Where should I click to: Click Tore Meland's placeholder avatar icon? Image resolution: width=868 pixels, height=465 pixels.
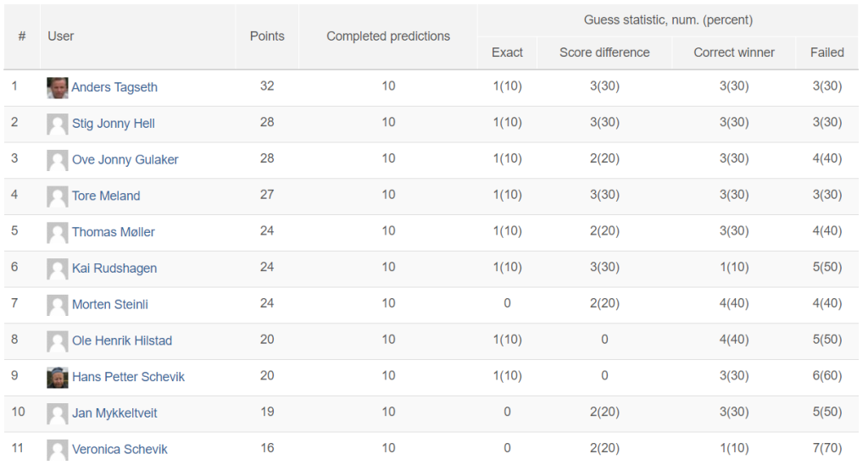[x=58, y=197]
